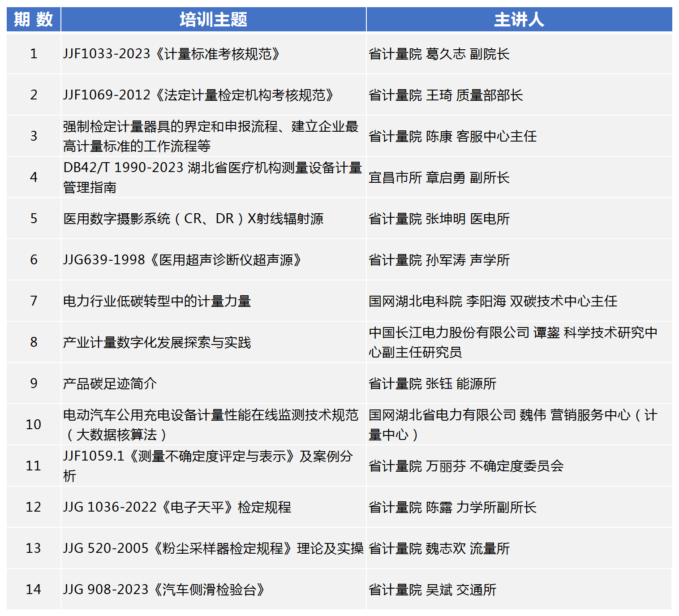679x616 pixels.
Task: Select the JJG 1036-2022 电子天平 topic
Action: (177, 507)
